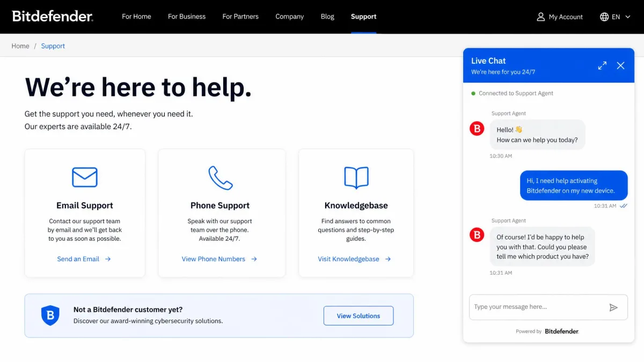644x362 pixels.
Task: Click the 'Hello! How can we help' message bubble
Action: tap(537, 135)
